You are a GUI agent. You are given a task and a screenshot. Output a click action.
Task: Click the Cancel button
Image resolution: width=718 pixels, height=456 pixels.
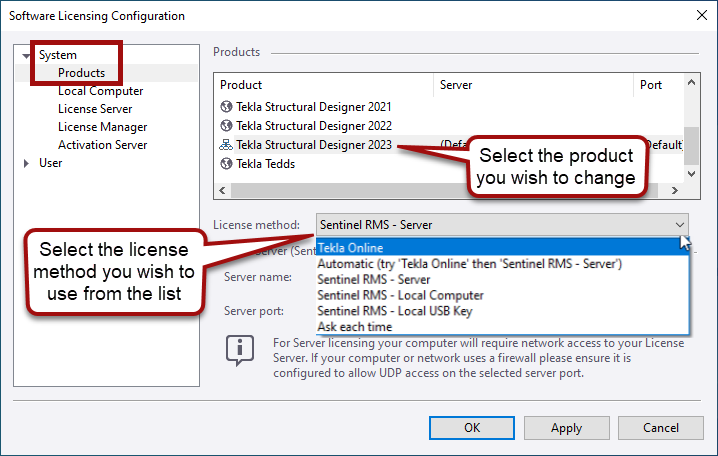(x=661, y=428)
